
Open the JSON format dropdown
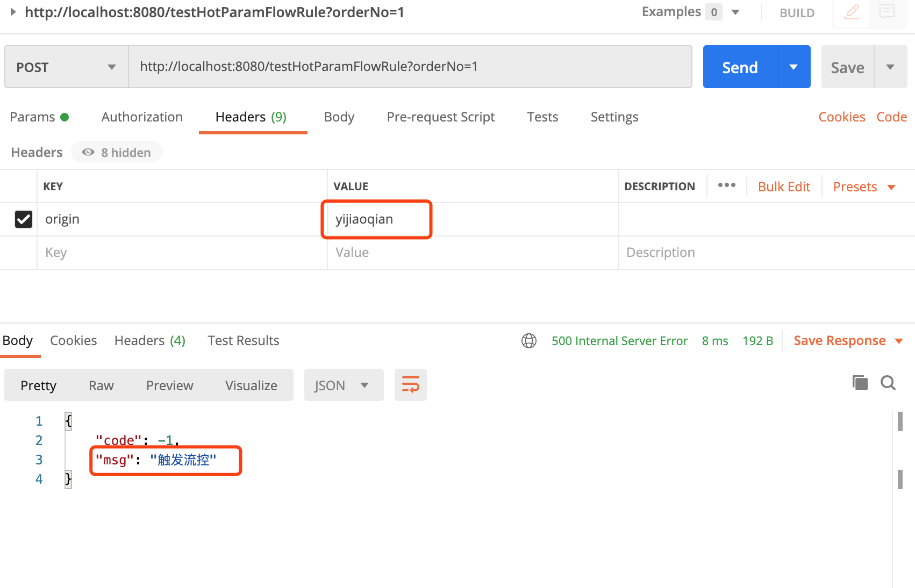(x=343, y=385)
